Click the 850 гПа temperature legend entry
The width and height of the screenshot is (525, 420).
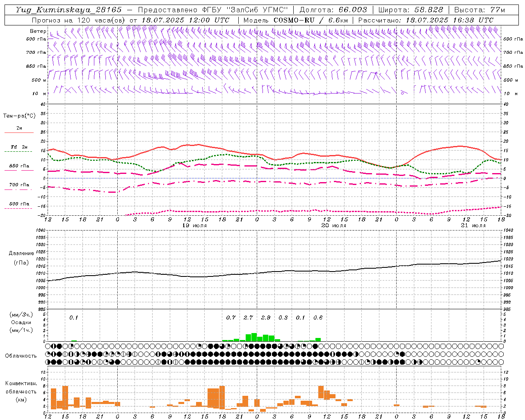(x=19, y=166)
